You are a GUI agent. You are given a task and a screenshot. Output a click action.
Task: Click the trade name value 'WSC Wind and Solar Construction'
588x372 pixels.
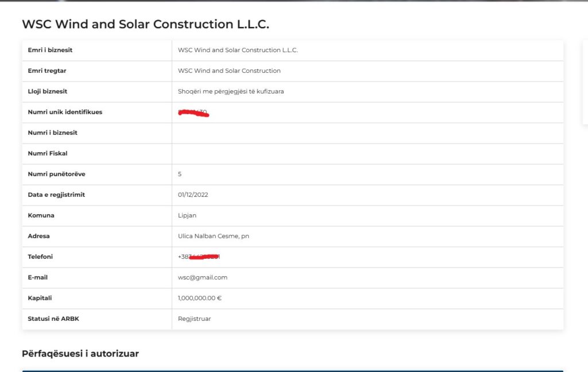pyautogui.click(x=229, y=71)
